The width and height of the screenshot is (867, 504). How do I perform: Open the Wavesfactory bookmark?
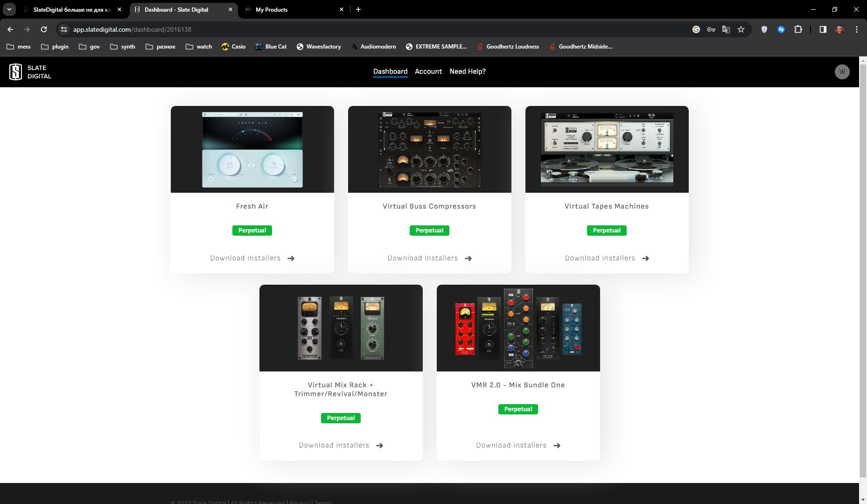coord(319,47)
